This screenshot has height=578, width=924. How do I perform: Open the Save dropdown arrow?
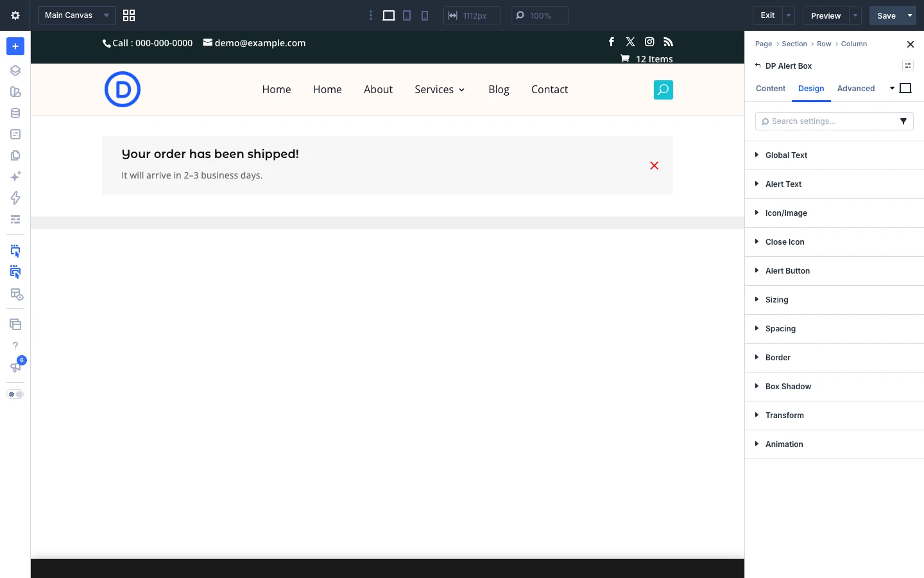pyautogui.click(x=910, y=15)
